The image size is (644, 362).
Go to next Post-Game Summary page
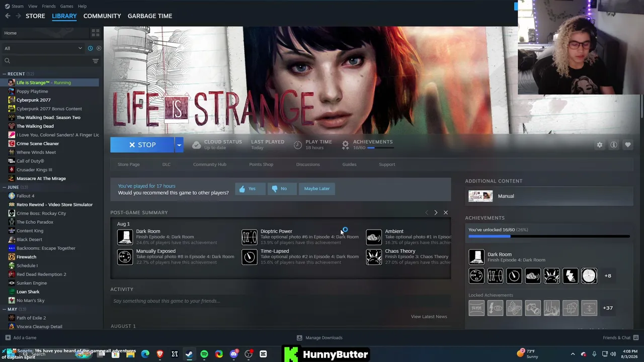[x=436, y=213]
